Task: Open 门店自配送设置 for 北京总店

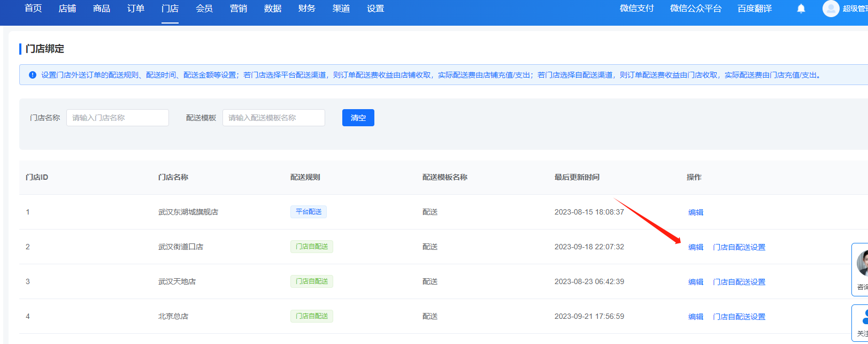Action: click(x=739, y=317)
